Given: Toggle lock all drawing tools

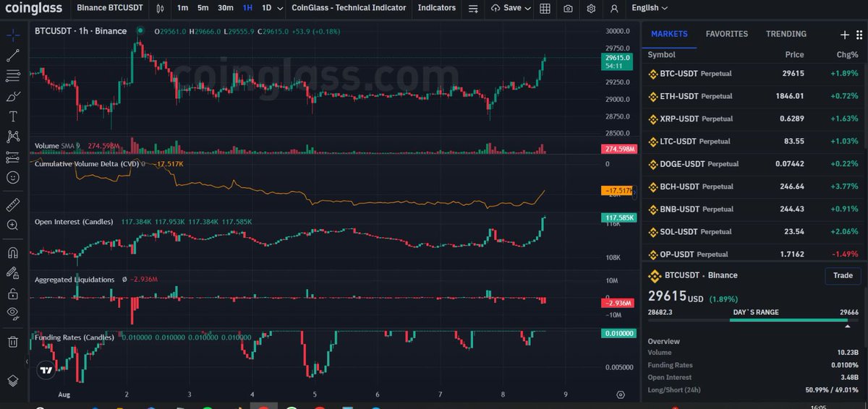Looking at the screenshot, I should (x=13, y=293).
